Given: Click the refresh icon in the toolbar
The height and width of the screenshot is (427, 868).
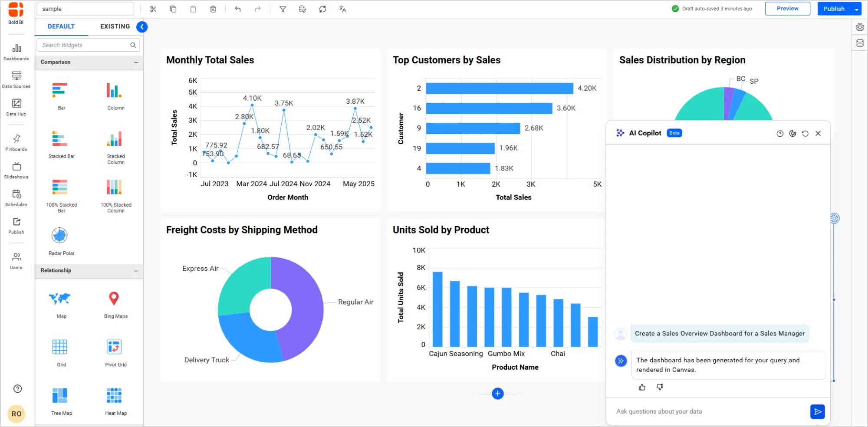Looking at the screenshot, I should (x=322, y=9).
